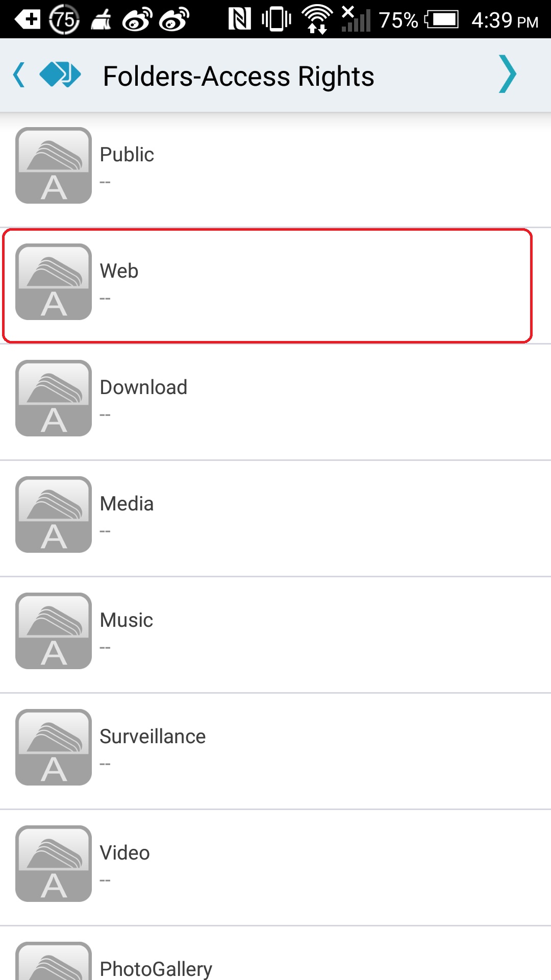Select the Video folder icon
Image resolution: width=551 pixels, height=980 pixels.
54,864
